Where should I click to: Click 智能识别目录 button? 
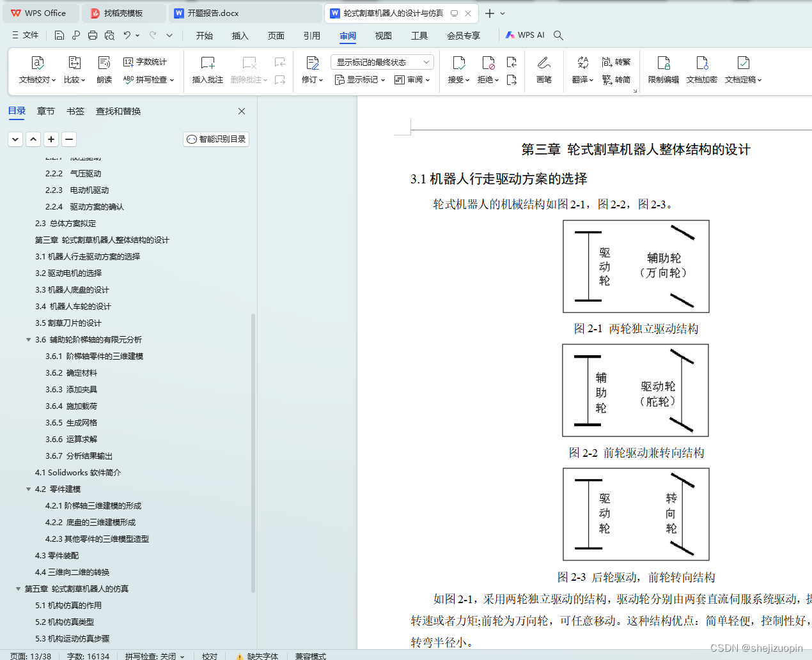(x=216, y=139)
